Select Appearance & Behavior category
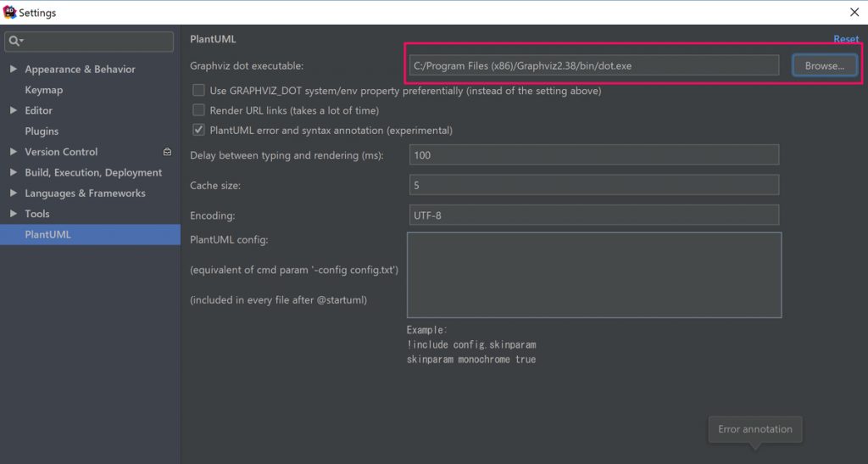Viewport: 868px width, 464px height. click(x=80, y=69)
